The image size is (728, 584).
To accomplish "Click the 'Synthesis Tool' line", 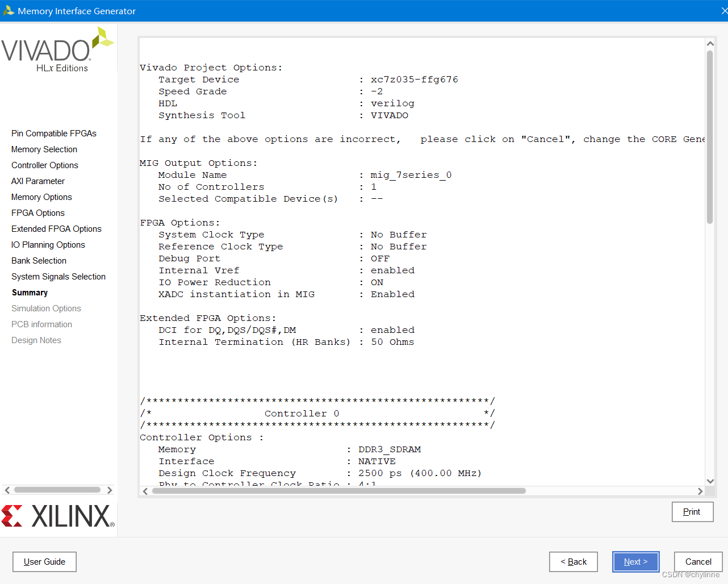I will (283, 115).
